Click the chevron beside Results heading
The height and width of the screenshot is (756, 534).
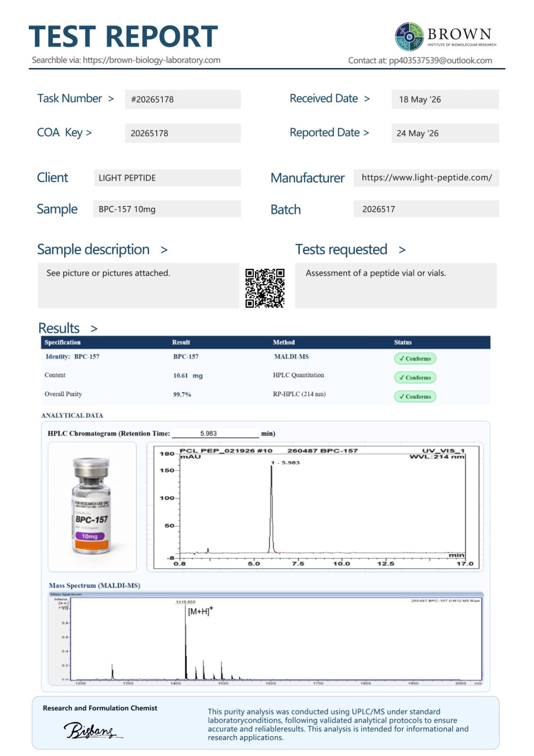(94, 328)
